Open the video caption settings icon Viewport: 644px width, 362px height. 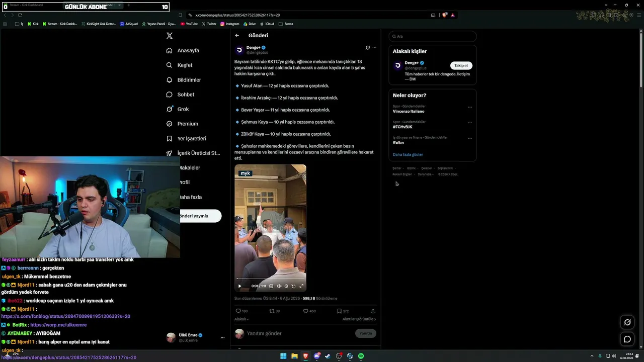(x=271, y=286)
